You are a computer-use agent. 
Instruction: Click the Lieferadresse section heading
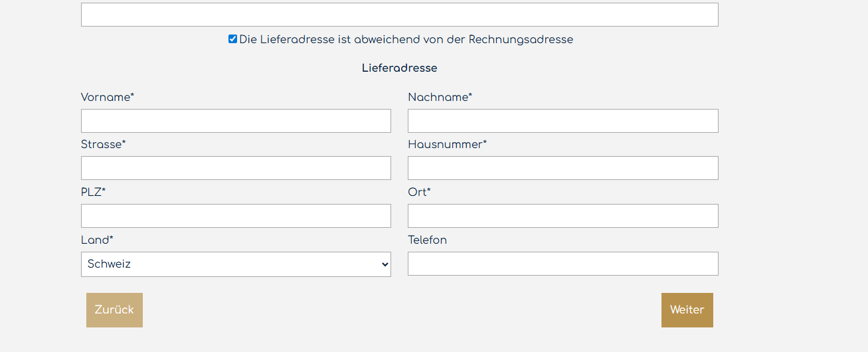pyautogui.click(x=399, y=68)
